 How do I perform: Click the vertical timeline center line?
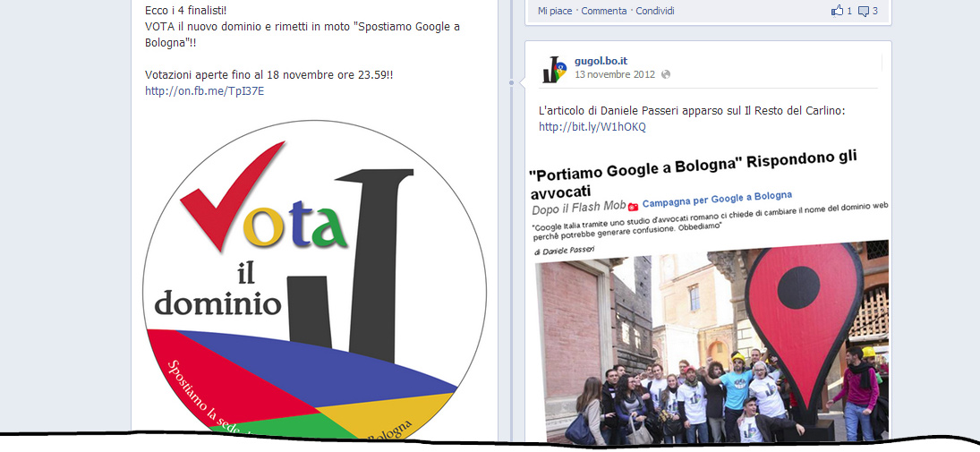[511, 250]
